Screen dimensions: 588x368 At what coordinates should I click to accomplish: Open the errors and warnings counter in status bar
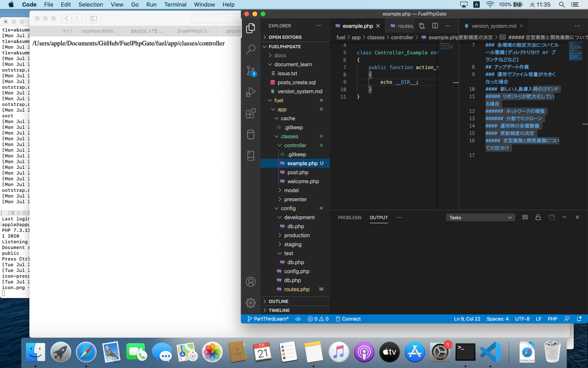tap(318, 319)
